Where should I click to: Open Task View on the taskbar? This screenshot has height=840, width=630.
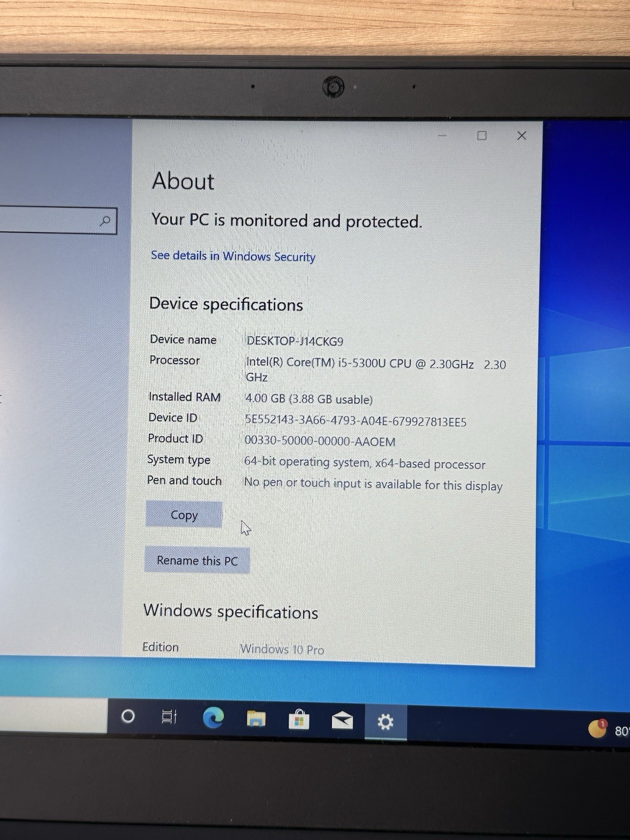click(169, 717)
